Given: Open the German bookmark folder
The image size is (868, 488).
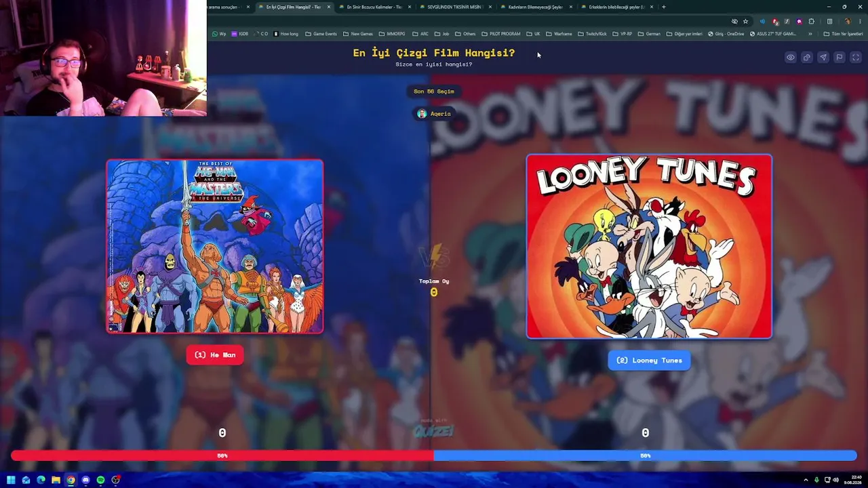Looking at the screenshot, I should pyautogui.click(x=649, y=34).
